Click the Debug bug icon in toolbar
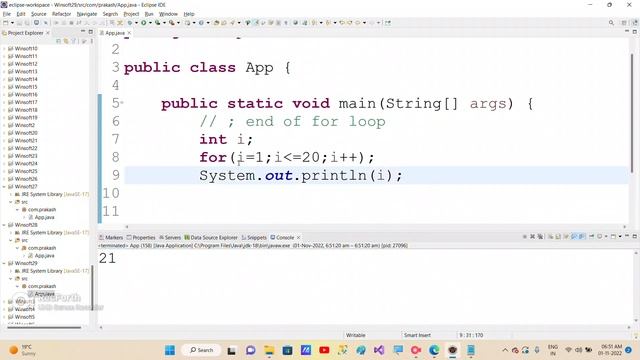Screen dimensions: 640x360 point(130,23)
